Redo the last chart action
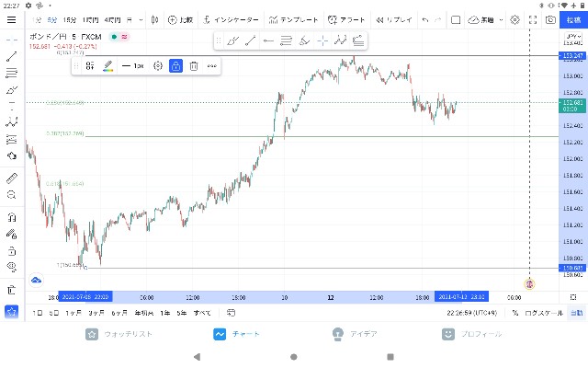The image size is (588, 368). (437, 20)
